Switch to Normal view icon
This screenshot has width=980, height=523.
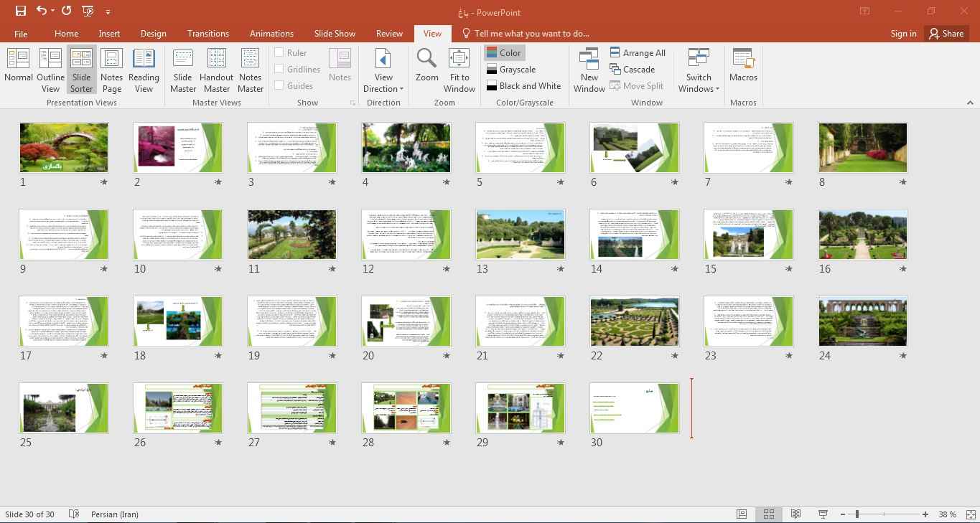pyautogui.click(x=18, y=60)
